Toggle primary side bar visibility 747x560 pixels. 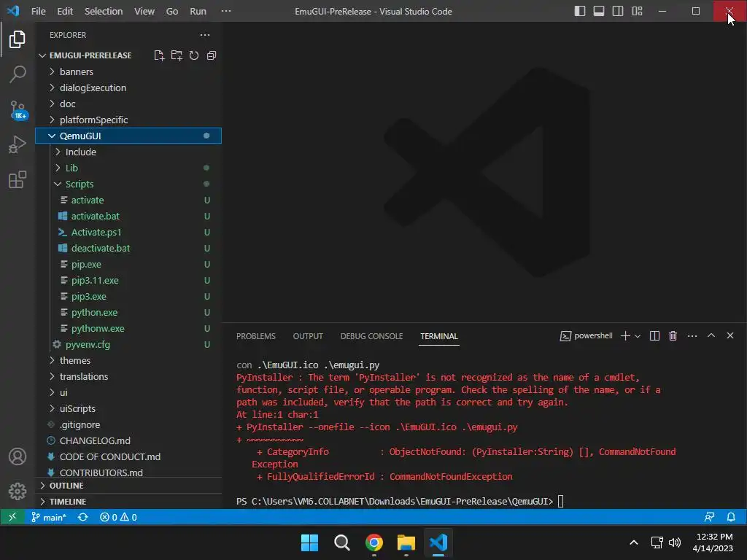[580, 11]
